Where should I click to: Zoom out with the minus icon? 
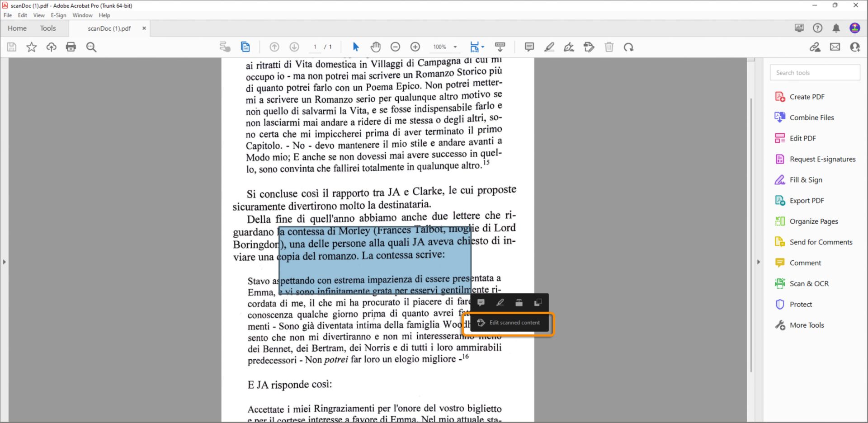(395, 47)
